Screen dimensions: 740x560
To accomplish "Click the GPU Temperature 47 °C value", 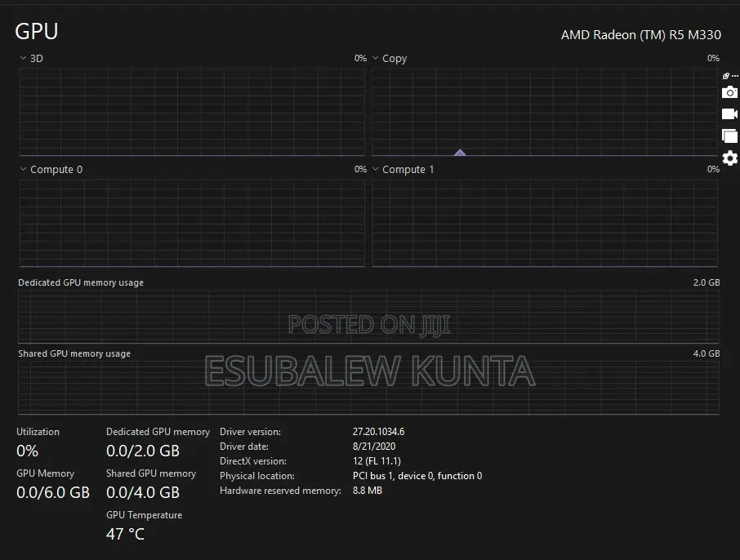I will pyautogui.click(x=125, y=534).
